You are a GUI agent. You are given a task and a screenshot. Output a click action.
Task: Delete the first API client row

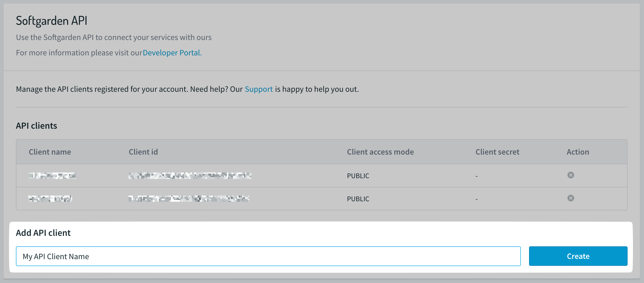(x=571, y=175)
